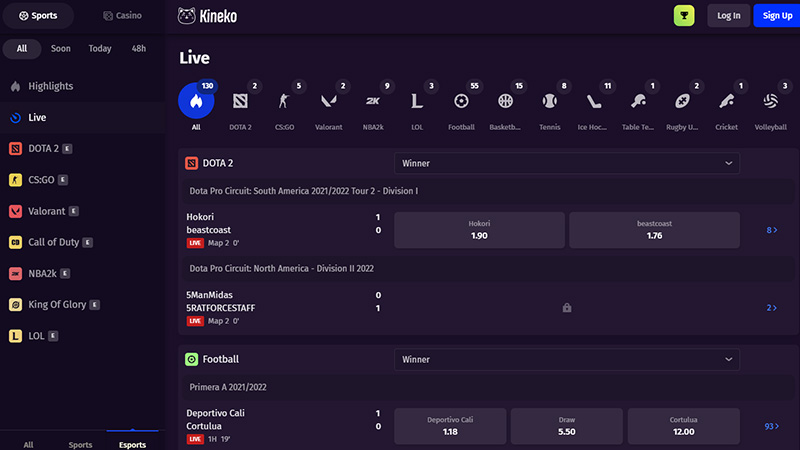Filter live events by Valorant icon
This screenshot has height=450, width=800.
pyautogui.click(x=329, y=101)
